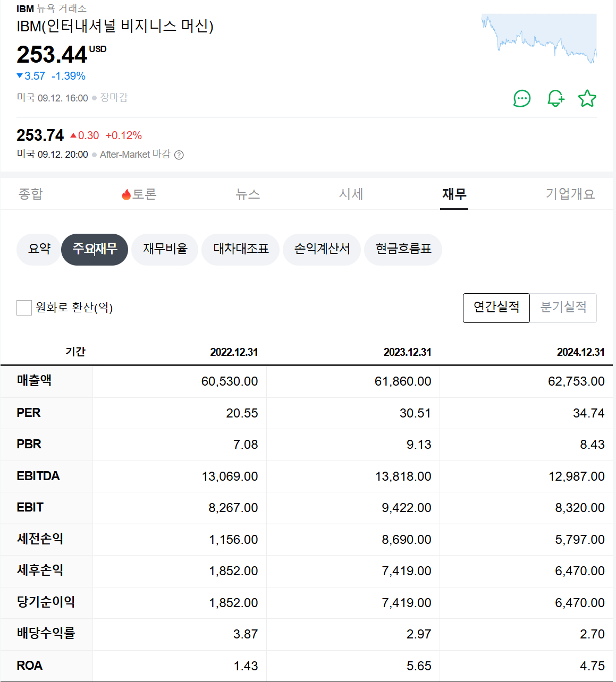Click the 배당수익률 row label
The image size is (616, 682).
[46, 634]
